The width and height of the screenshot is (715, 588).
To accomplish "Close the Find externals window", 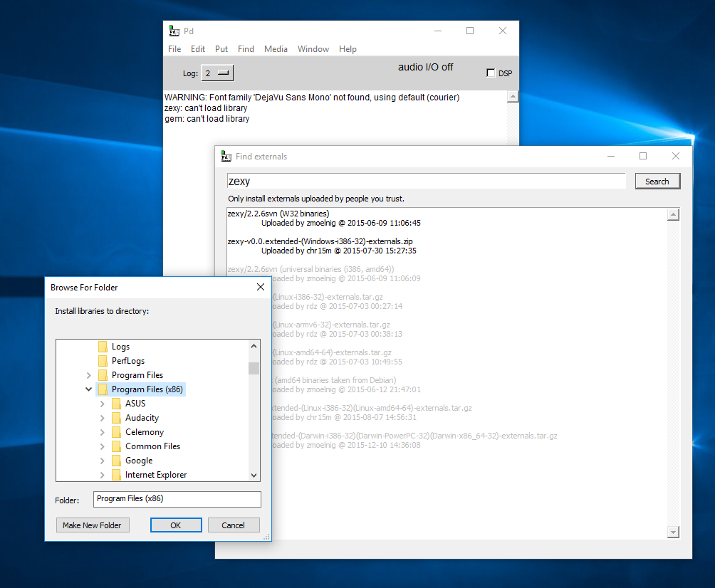I will (676, 156).
